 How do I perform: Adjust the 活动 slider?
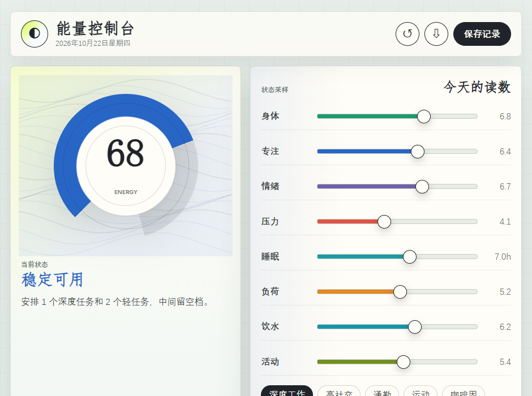coord(397,362)
